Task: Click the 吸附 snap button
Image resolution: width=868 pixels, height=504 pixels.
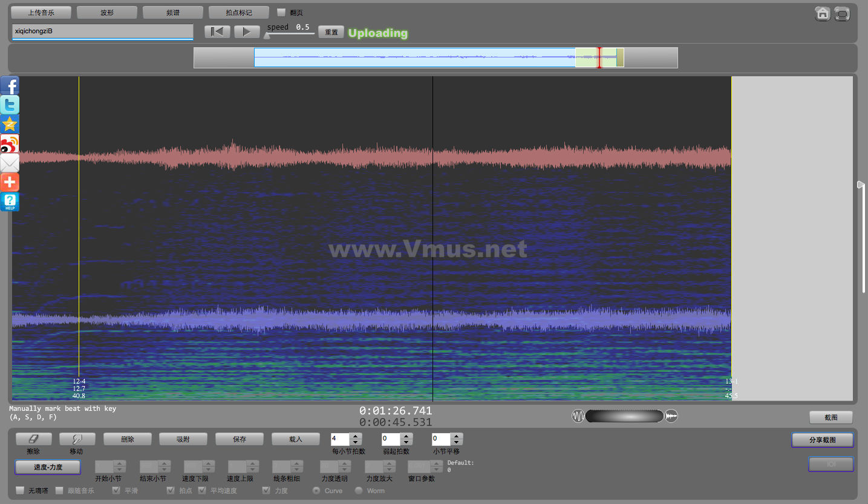Action: pos(183,439)
